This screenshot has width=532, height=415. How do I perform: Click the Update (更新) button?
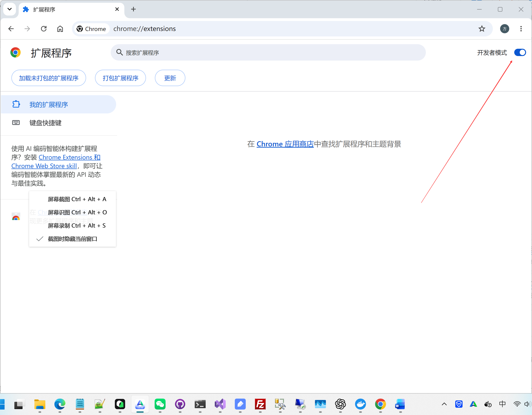[170, 78]
